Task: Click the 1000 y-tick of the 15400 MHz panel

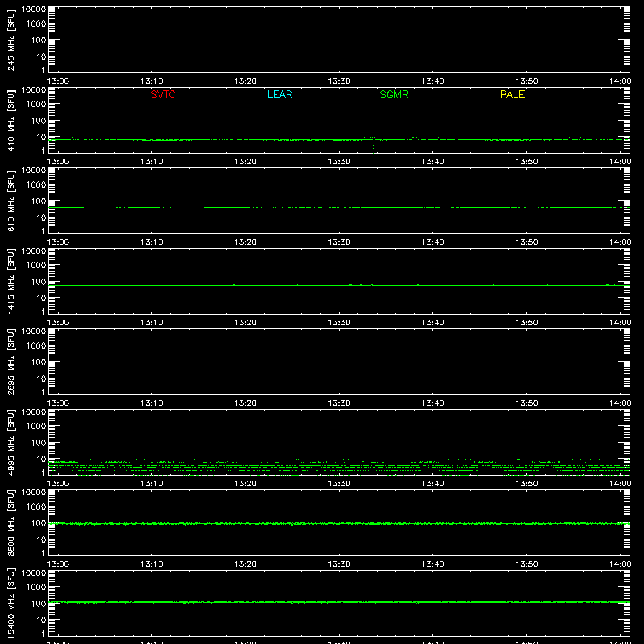Action: (x=36, y=588)
